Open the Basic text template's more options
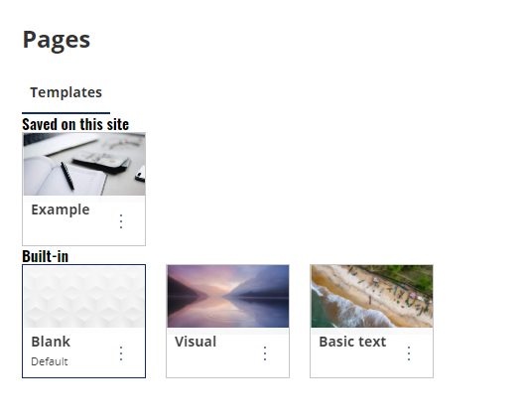The width and height of the screenshot is (524, 420). [409, 353]
